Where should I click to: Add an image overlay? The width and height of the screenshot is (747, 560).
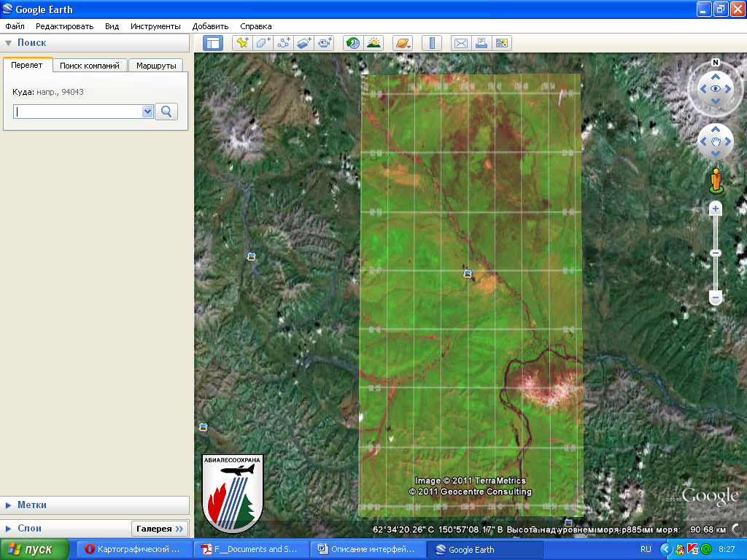[304, 42]
